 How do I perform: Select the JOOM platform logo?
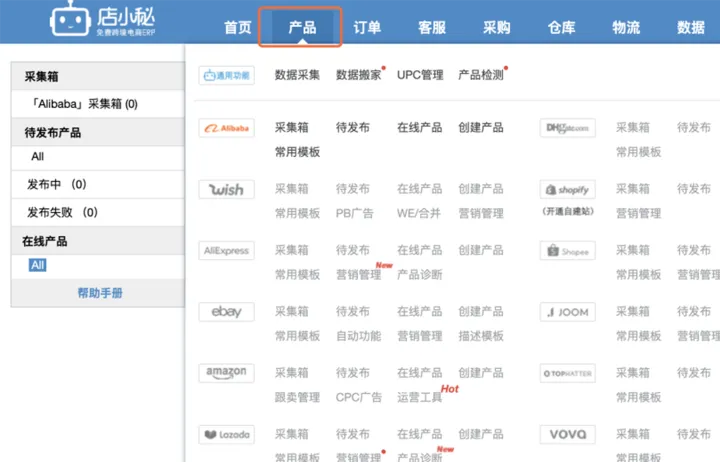(x=568, y=312)
